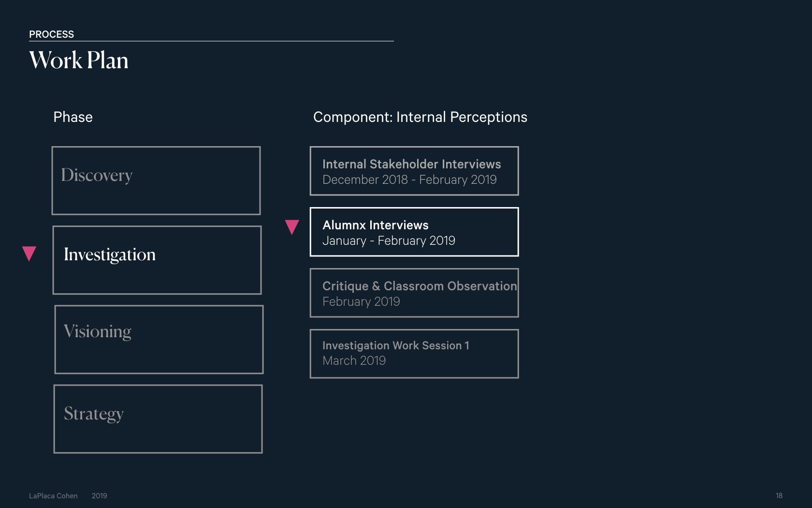
Task: Click the Critique & Classroom Observation box
Action: click(414, 293)
